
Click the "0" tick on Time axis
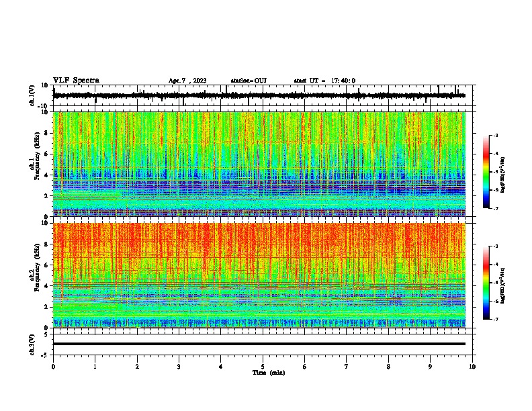point(53,367)
